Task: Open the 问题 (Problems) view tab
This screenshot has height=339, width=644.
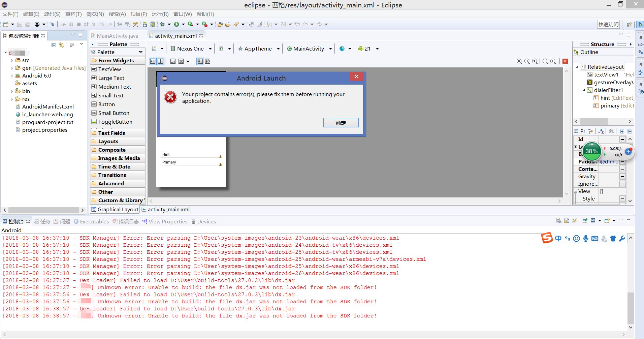Action: pyautogui.click(x=62, y=221)
